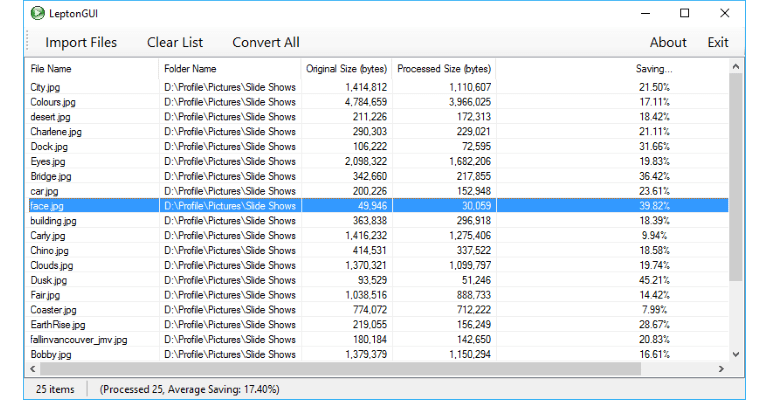Screen dimensions: 770x400
Task: Click the horizontal scrollbar right arrow
Action: [x=722, y=369]
